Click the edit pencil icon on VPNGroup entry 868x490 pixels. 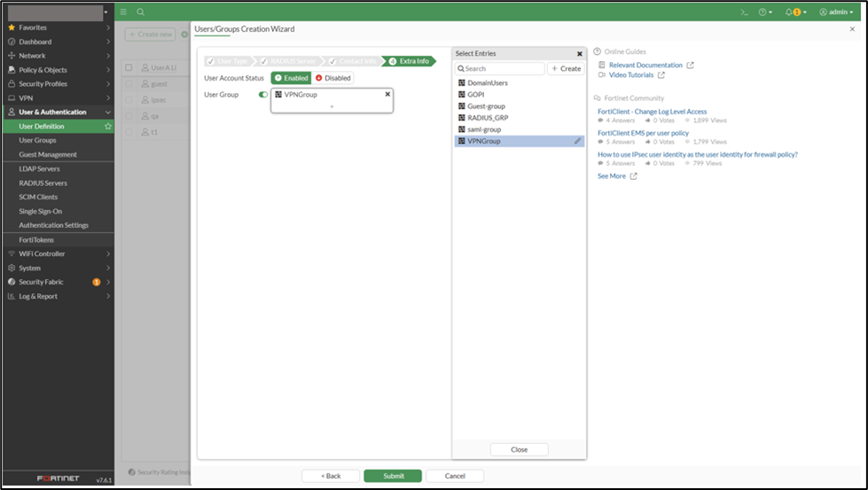pyautogui.click(x=577, y=141)
